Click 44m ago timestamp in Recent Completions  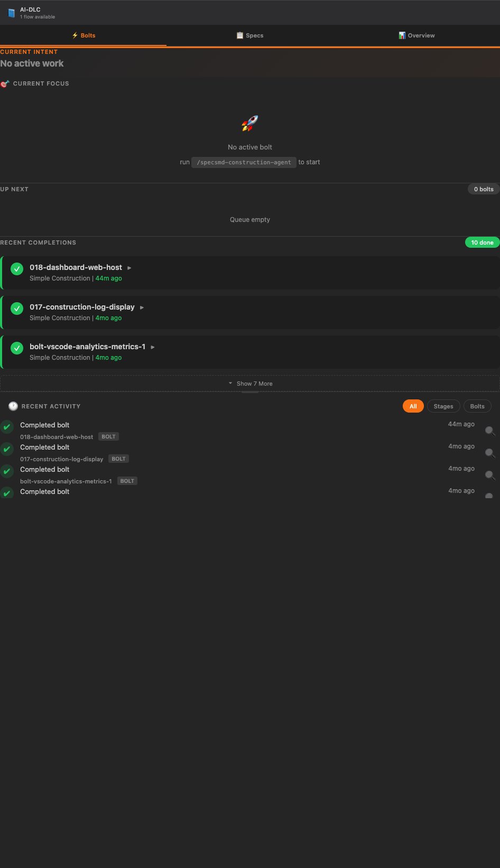tap(108, 278)
